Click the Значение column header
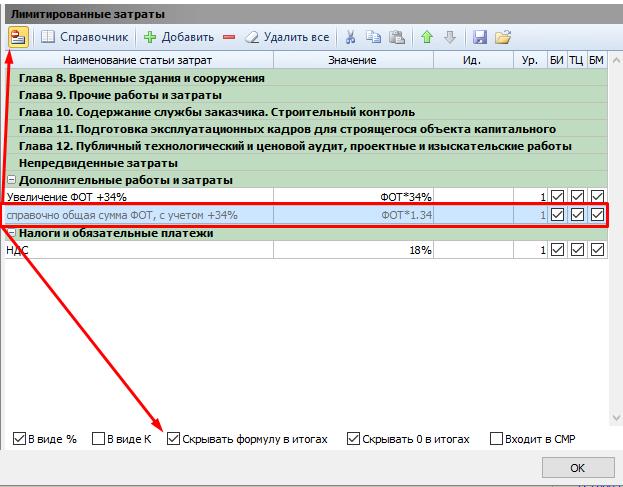623x487 pixels. coord(353,60)
